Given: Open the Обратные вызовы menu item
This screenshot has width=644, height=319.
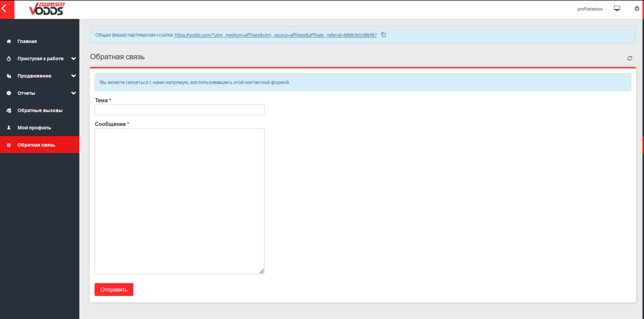Looking at the screenshot, I should tap(40, 111).
